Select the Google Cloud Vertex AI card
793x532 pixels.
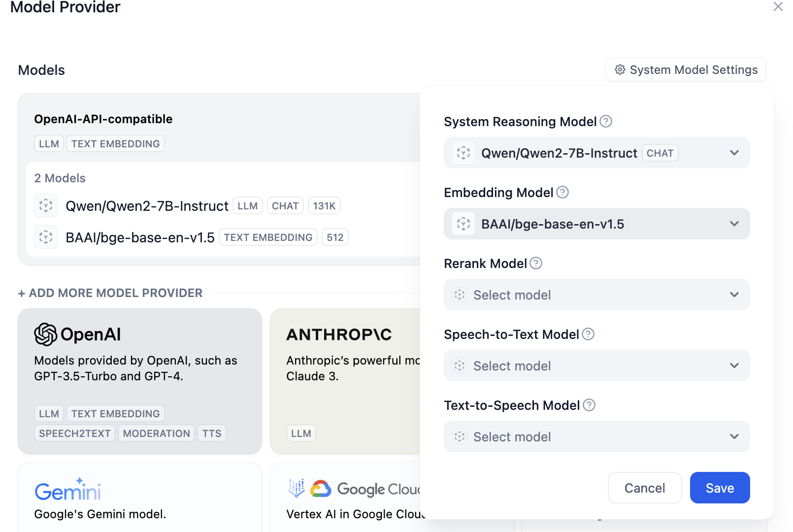345,498
